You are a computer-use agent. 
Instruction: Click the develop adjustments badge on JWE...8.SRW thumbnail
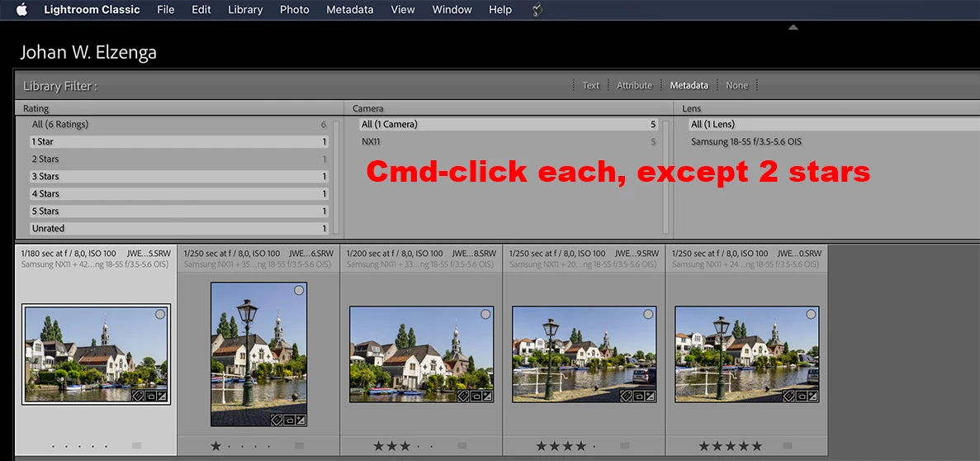tap(487, 396)
